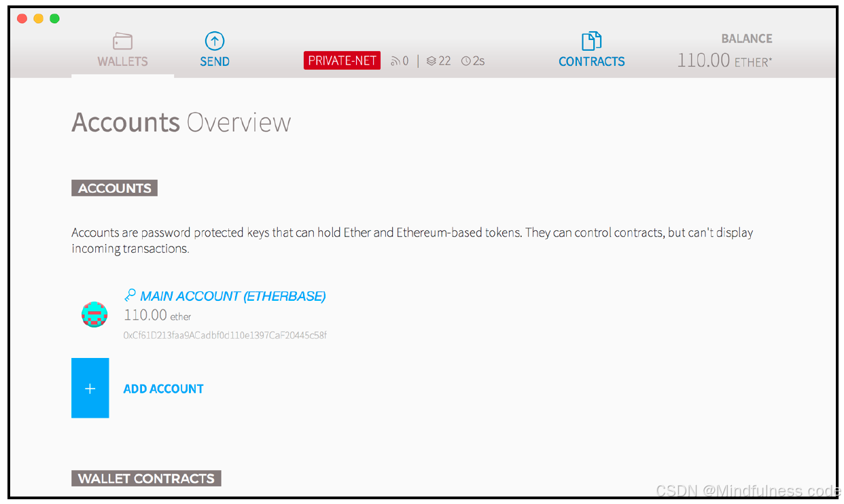Click the ACCOUNTS section header
The height and width of the screenshot is (504, 844).
pos(114,188)
